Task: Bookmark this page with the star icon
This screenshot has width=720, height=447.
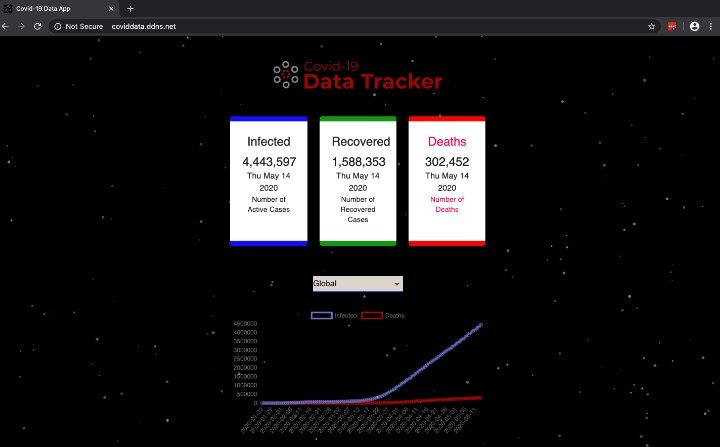Action: click(x=651, y=27)
